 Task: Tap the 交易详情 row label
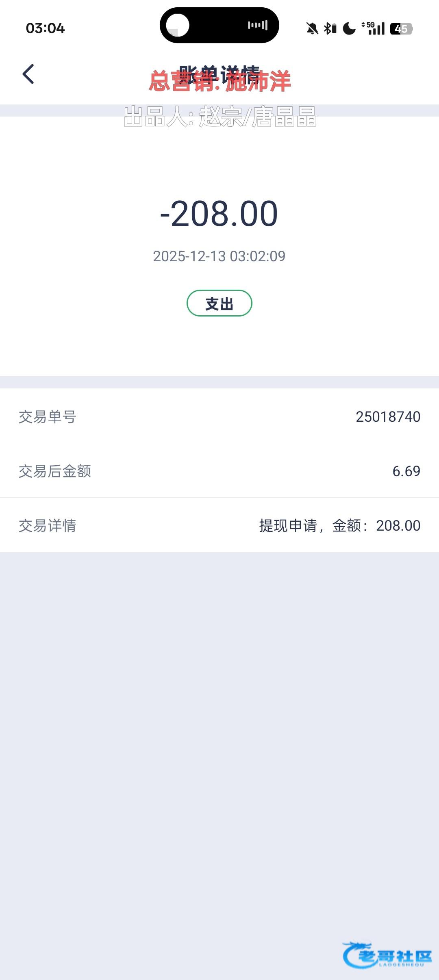(x=48, y=526)
